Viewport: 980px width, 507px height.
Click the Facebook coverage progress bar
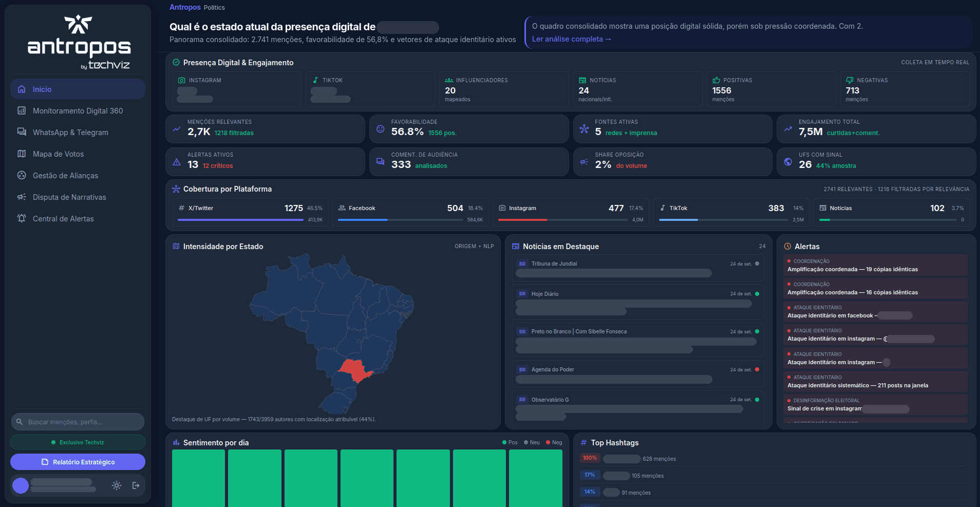point(401,220)
